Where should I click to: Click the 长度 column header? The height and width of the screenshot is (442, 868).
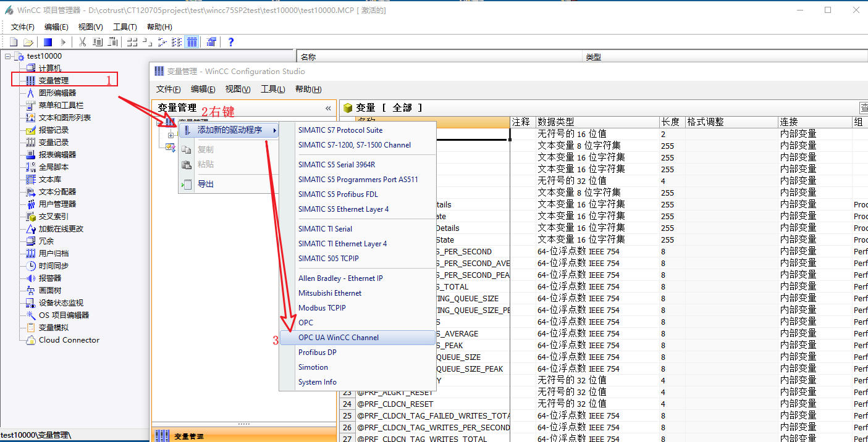coord(672,122)
